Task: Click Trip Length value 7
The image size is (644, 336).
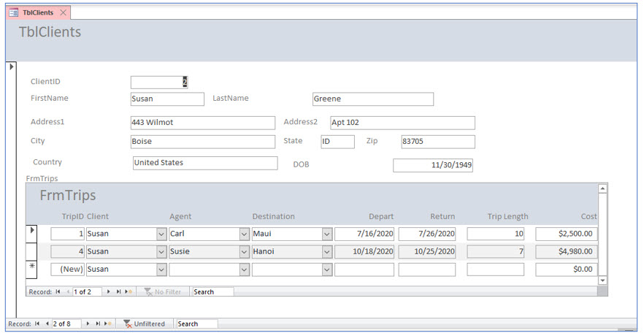Action: click(x=495, y=252)
